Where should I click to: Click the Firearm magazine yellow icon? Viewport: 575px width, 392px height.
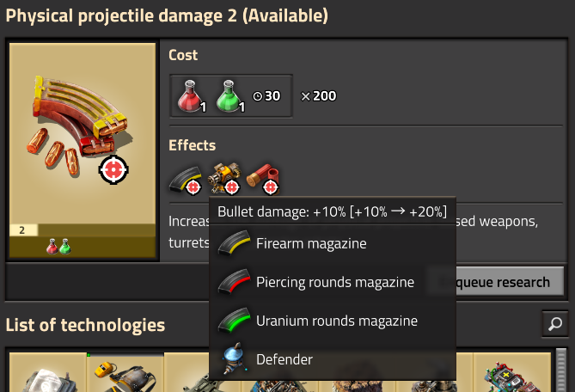pos(234,242)
